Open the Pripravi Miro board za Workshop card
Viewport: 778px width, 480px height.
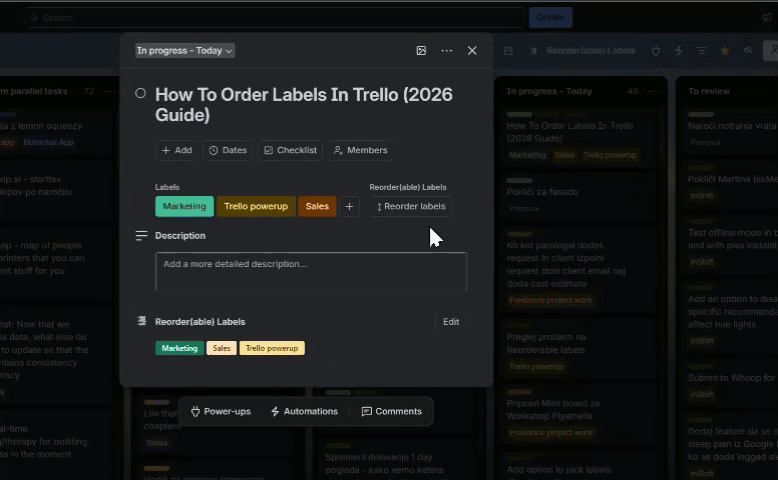(x=579, y=414)
